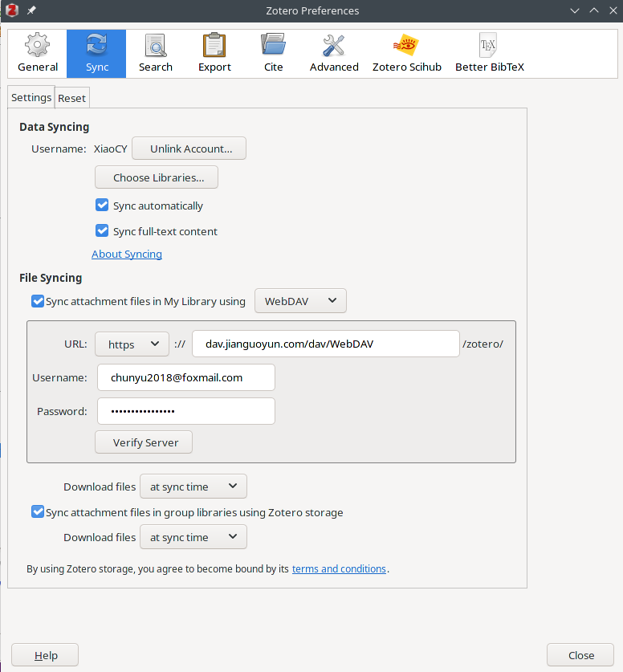Toggle Sync full-text content checkbox
Viewport: 623px width, 672px height.
[x=102, y=231]
